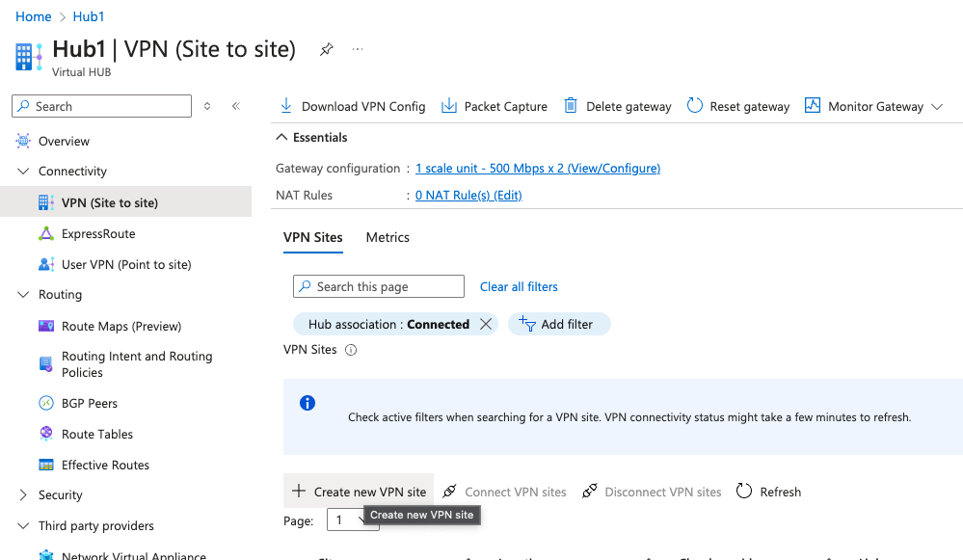Click the plus icon for new VPN site

click(299, 491)
